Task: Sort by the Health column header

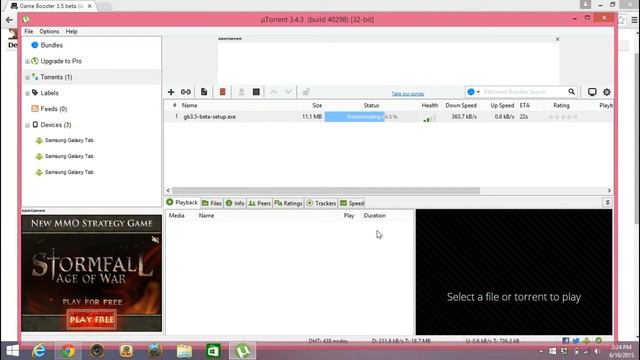Action: point(430,105)
